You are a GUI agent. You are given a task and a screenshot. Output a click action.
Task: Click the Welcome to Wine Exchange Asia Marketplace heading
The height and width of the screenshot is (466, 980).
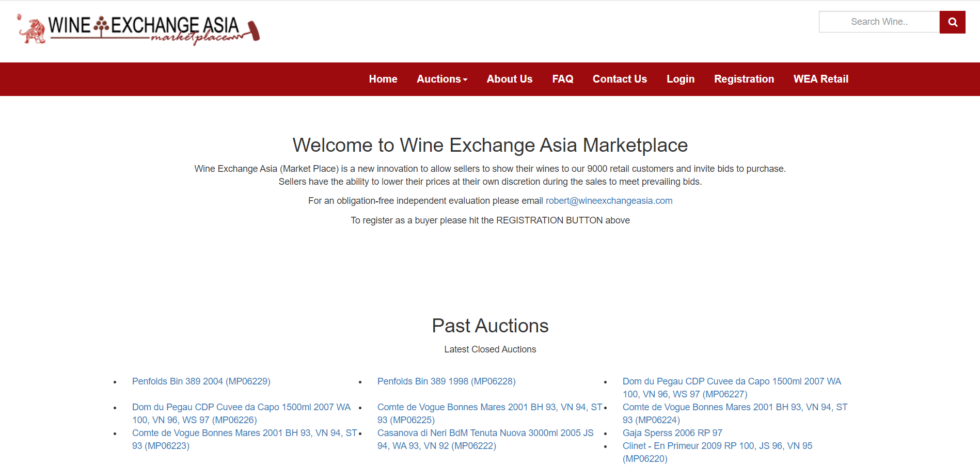pyautogui.click(x=490, y=145)
